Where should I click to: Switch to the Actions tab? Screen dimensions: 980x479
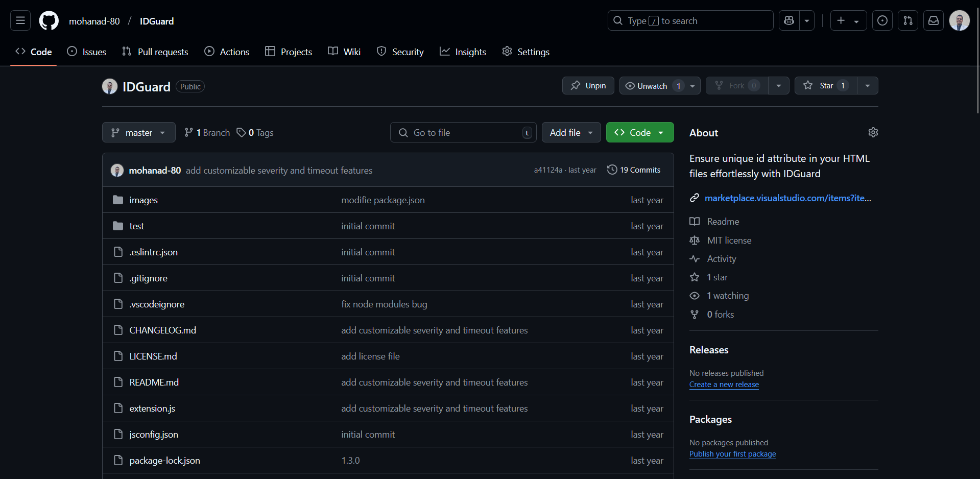227,52
